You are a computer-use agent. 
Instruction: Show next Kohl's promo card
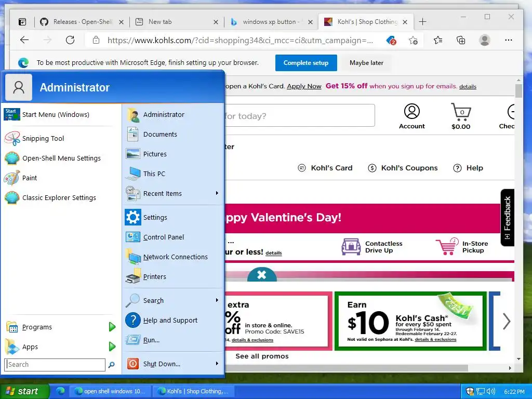506,321
